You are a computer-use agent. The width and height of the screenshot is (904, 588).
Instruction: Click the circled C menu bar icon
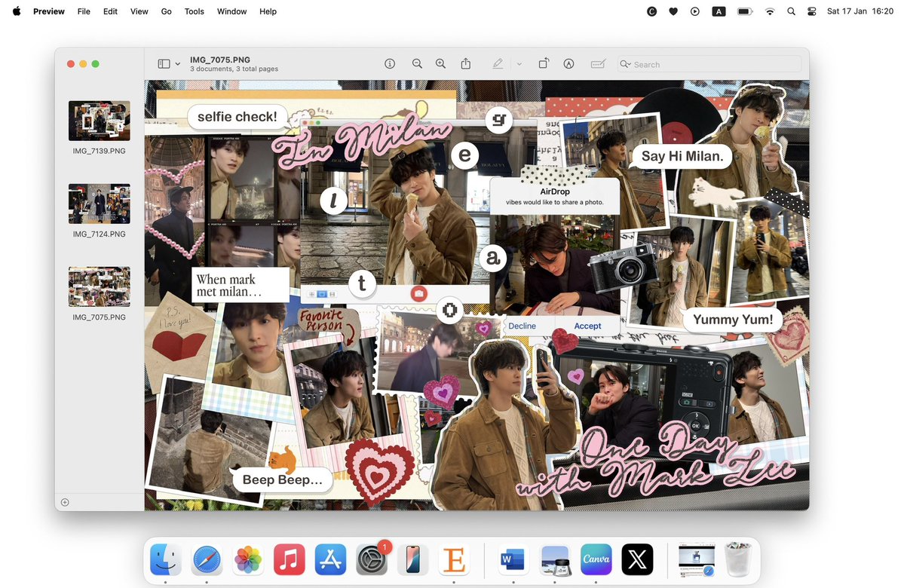pyautogui.click(x=652, y=11)
